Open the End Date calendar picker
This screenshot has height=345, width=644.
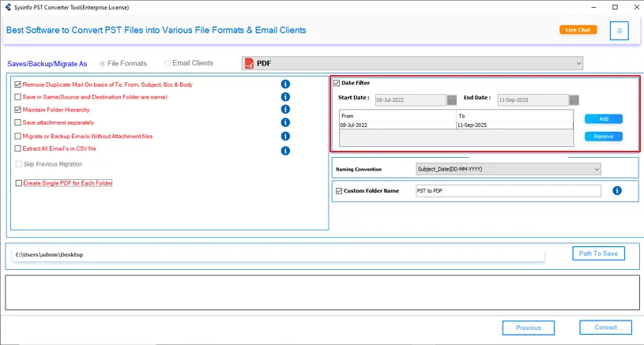click(x=574, y=100)
